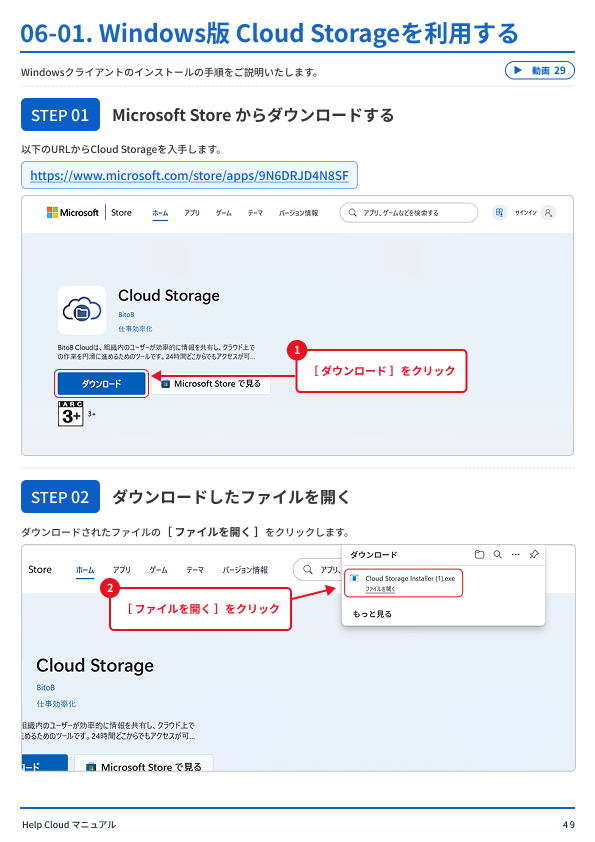Click the Microsoft logo in STEP 01 screenshot

click(x=72, y=213)
